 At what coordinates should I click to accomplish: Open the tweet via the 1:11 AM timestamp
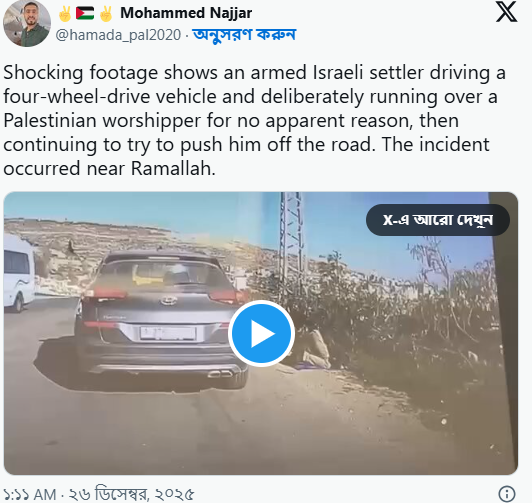29,494
